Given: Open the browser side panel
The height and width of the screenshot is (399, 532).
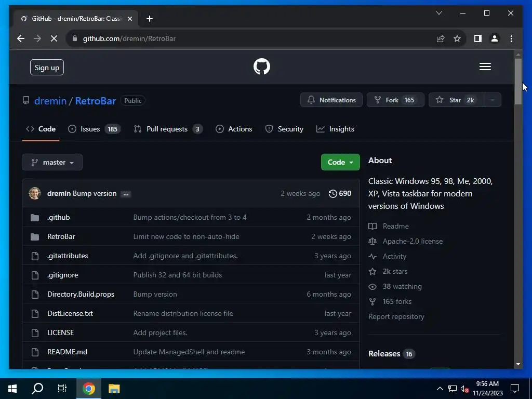Looking at the screenshot, I should (478, 38).
